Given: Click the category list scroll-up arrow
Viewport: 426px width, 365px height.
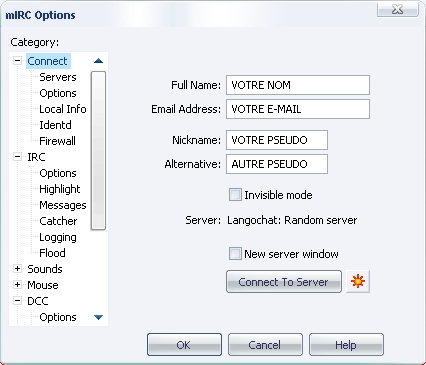Looking at the screenshot, I should pos(98,61).
